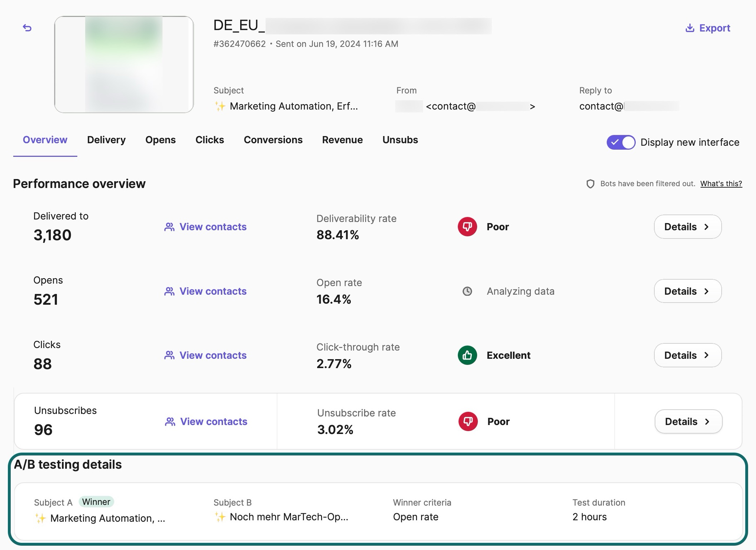Image resolution: width=756 pixels, height=550 pixels.
Task: Toggle the Display new interface switch
Action: coord(621,142)
